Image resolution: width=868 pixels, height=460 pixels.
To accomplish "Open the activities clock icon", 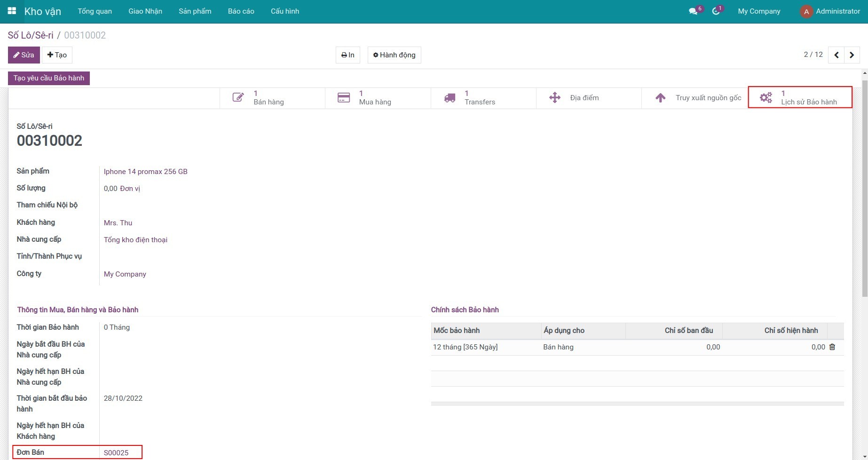I will tap(716, 11).
